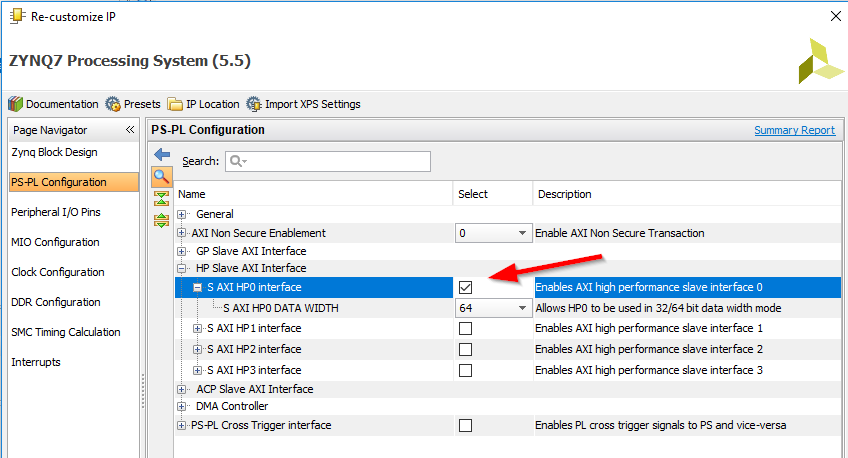Expand the GP Slave AXI Interface node
The height and width of the screenshot is (458, 848).
182,251
